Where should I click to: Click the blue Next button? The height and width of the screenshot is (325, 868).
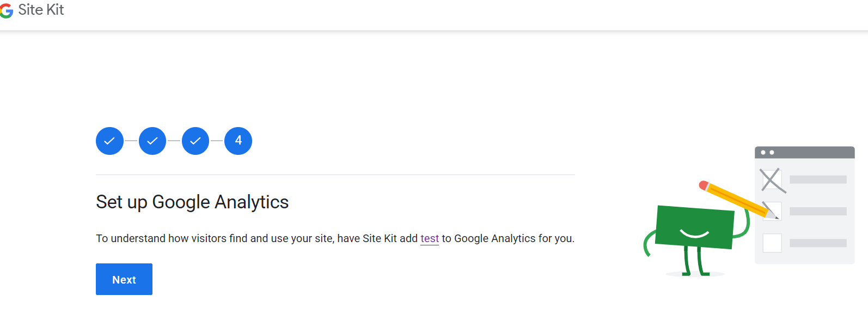click(124, 279)
